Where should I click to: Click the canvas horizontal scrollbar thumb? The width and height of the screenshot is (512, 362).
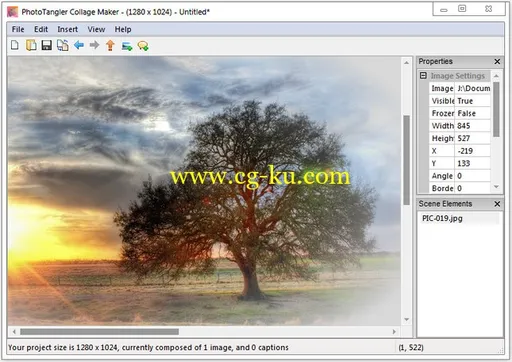pos(99,332)
